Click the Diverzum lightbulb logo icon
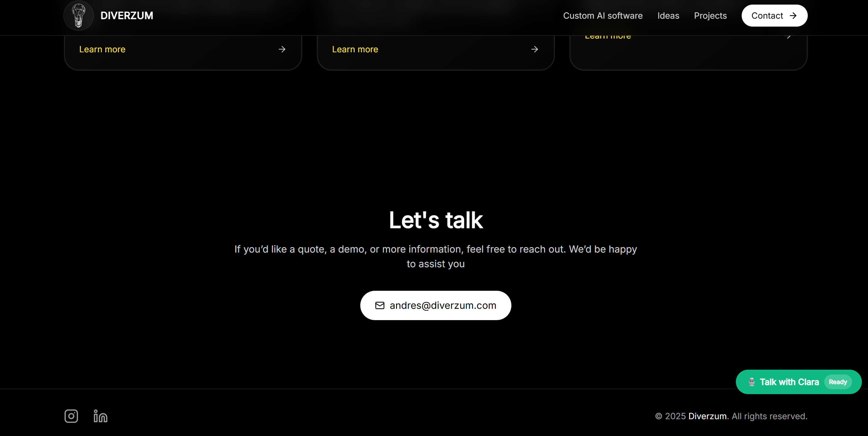Screen dimensions: 868x436 (79, 16)
